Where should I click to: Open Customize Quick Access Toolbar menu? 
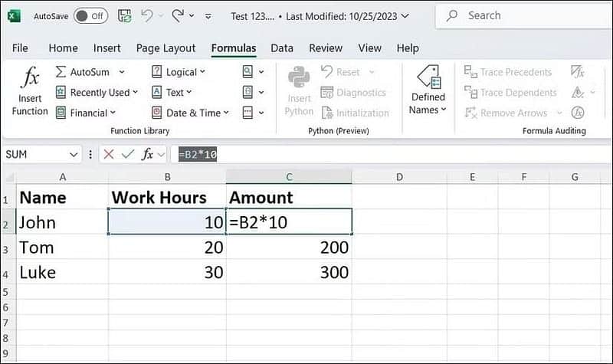[208, 16]
